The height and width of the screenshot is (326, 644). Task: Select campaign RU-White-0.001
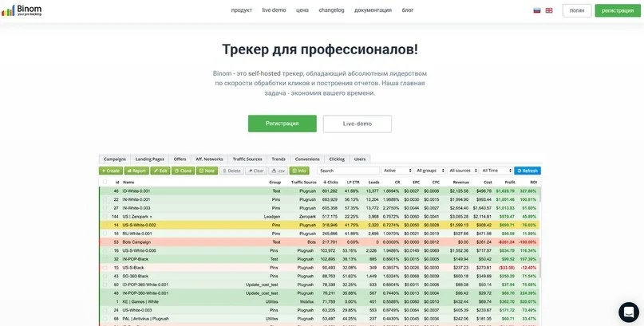(319, 234)
